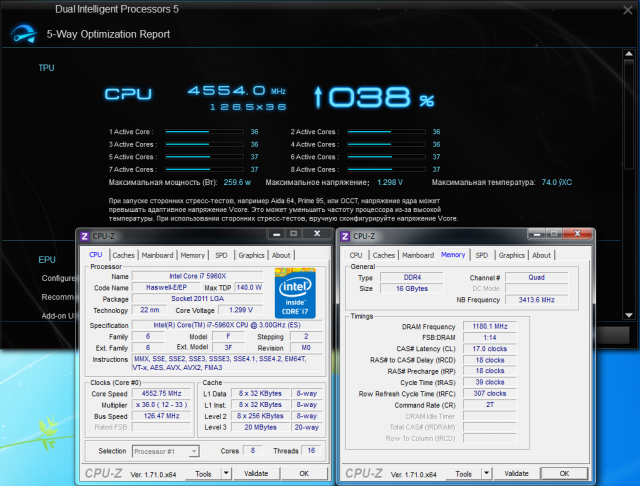
Task: Click the Command Rate 2T field
Action: tap(490, 405)
